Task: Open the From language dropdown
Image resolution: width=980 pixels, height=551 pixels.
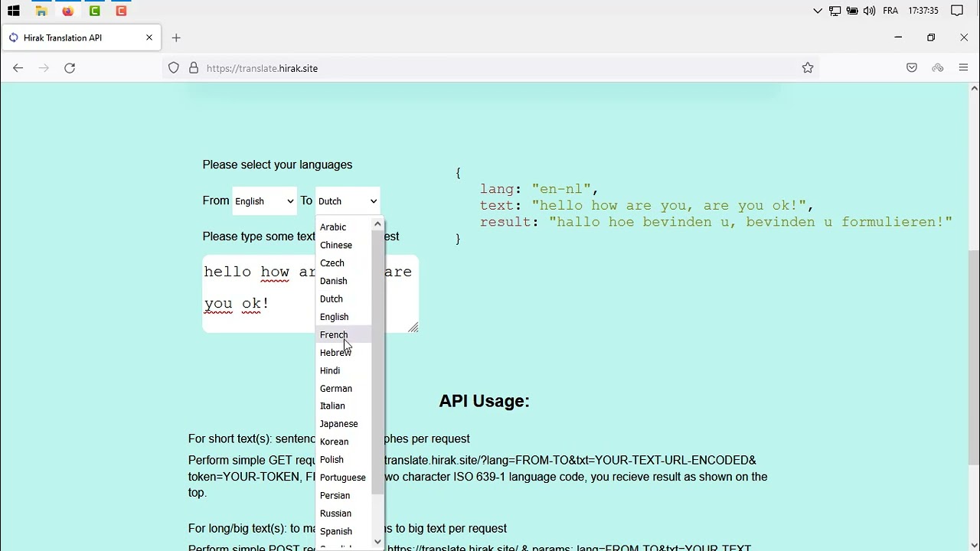Action: tap(264, 201)
